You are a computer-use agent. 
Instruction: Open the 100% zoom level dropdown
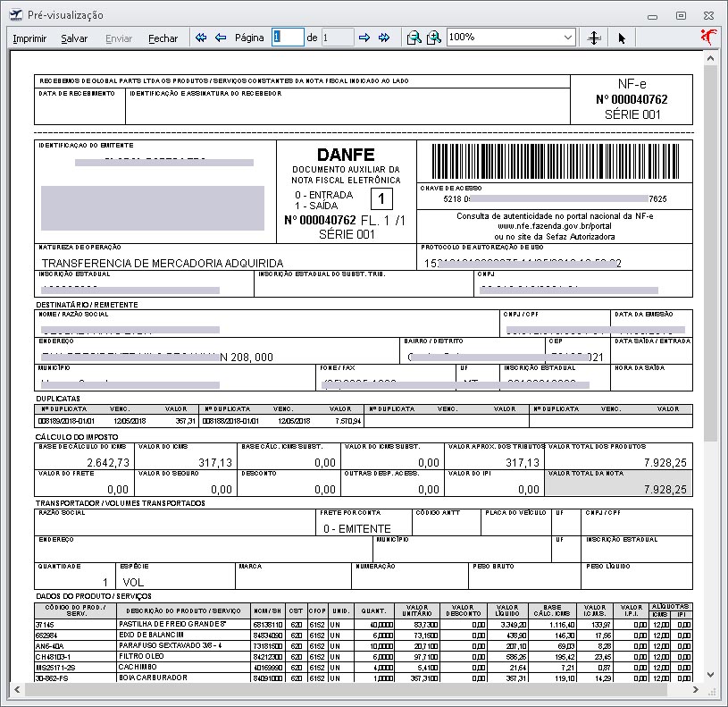[x=568, y=38]
